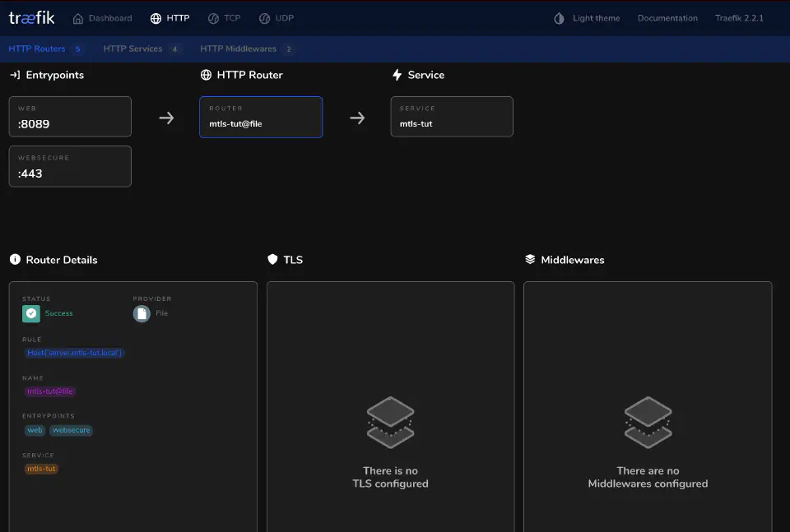Click the web entrypoint tag
Viewport: 790px width, 532px height.
(x=35, y=430)
